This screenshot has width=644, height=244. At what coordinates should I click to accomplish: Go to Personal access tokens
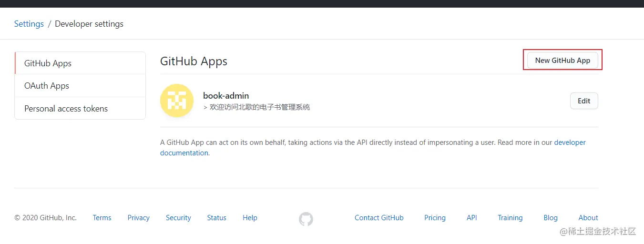66,109
